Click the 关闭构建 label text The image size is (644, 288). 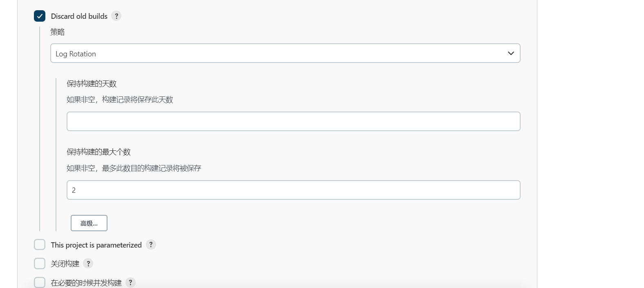(x=65, y=264)
